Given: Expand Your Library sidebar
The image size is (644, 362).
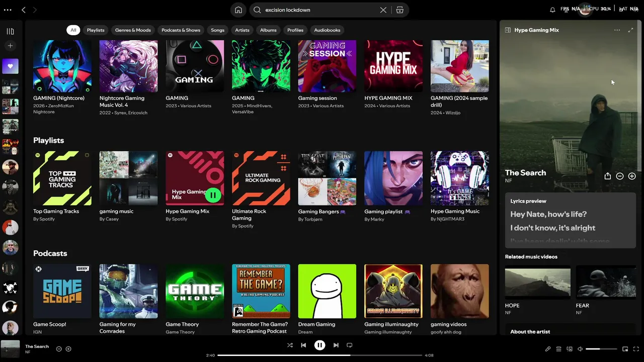Looking at the screenshot, I should [x=10, y=31].
